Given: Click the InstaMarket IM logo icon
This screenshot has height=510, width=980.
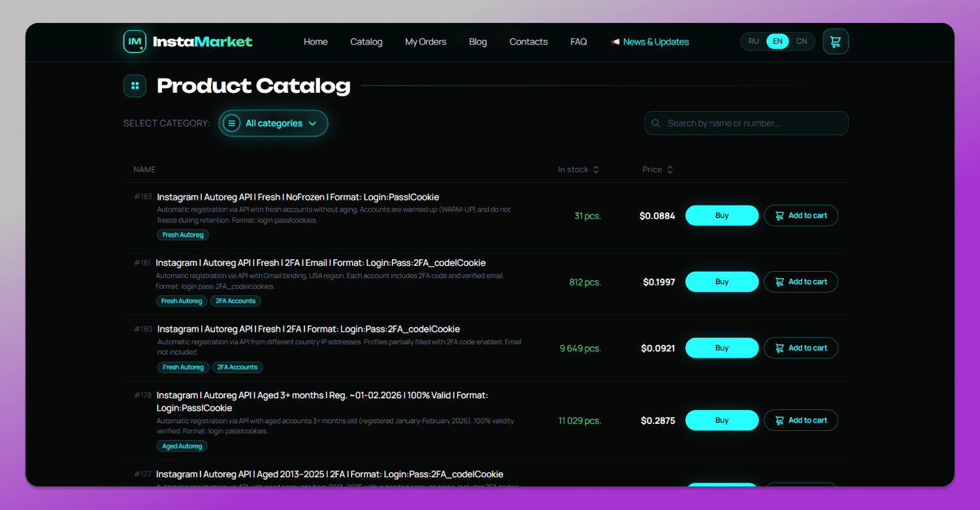Looking at the screenshot, I should [135, 41].
